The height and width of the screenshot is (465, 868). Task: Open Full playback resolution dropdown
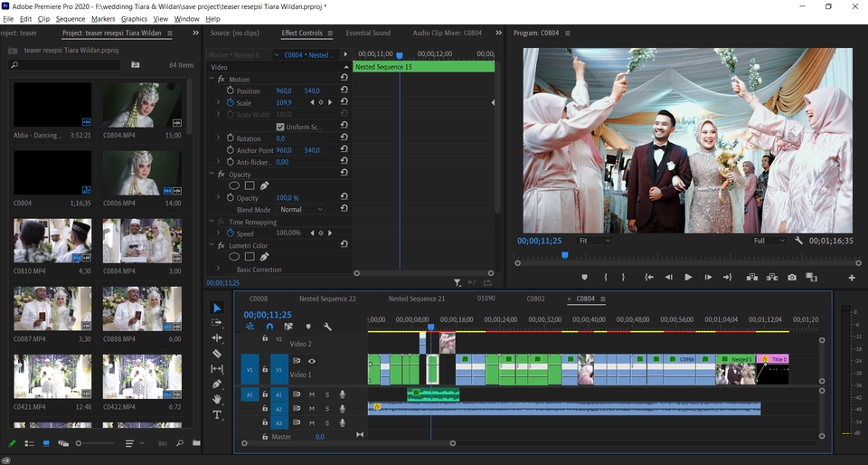[x=769, y=241]
